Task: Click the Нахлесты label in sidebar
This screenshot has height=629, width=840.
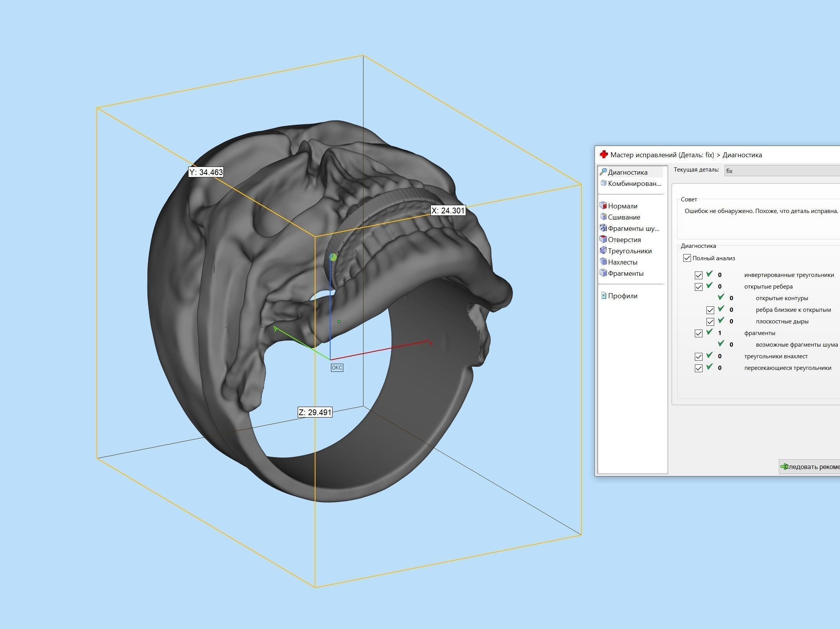Action: point(622,262)
